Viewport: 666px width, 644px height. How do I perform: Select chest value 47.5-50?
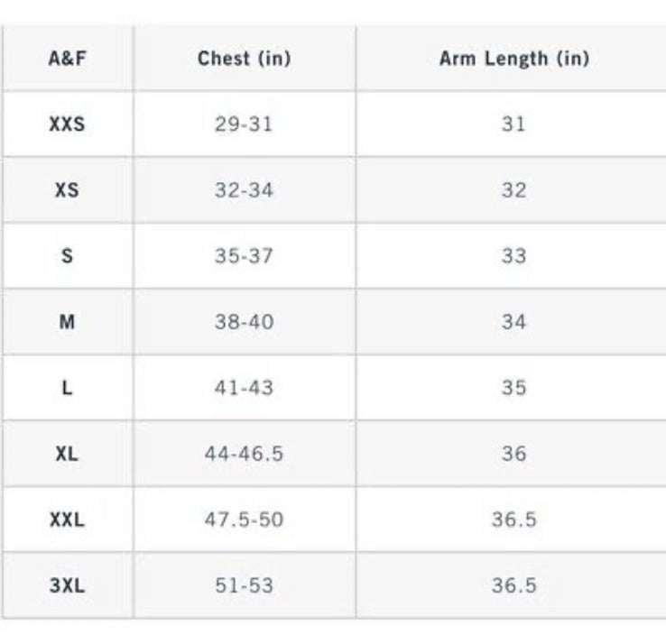(x=244, y=520)
